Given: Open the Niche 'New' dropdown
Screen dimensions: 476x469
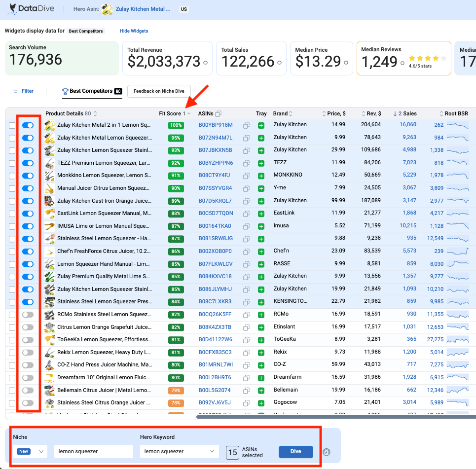Looking at the screenshot, I should point(30,451).
